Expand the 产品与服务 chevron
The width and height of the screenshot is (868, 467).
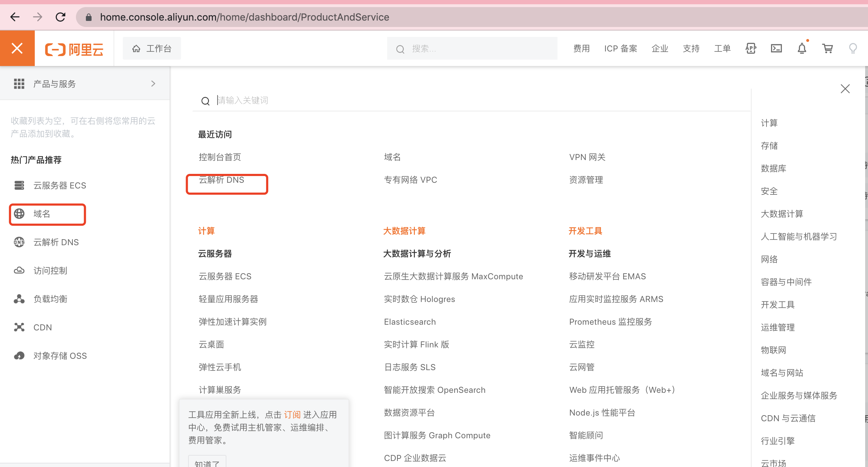(x=153, y=84)
